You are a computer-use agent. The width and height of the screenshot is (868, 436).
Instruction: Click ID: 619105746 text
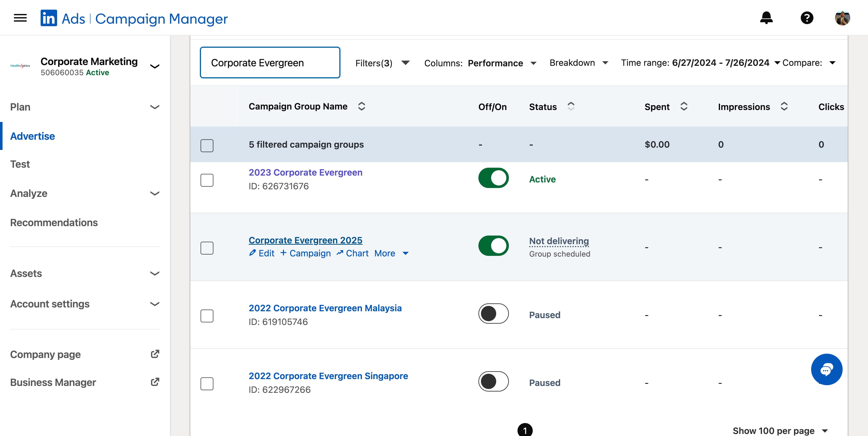pyautogui.click(x=278, y=322)
